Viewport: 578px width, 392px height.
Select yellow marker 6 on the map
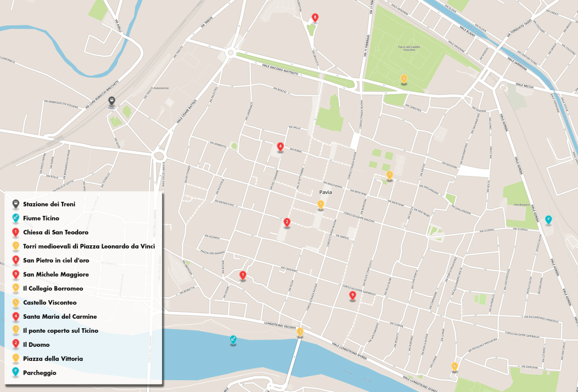454,366
